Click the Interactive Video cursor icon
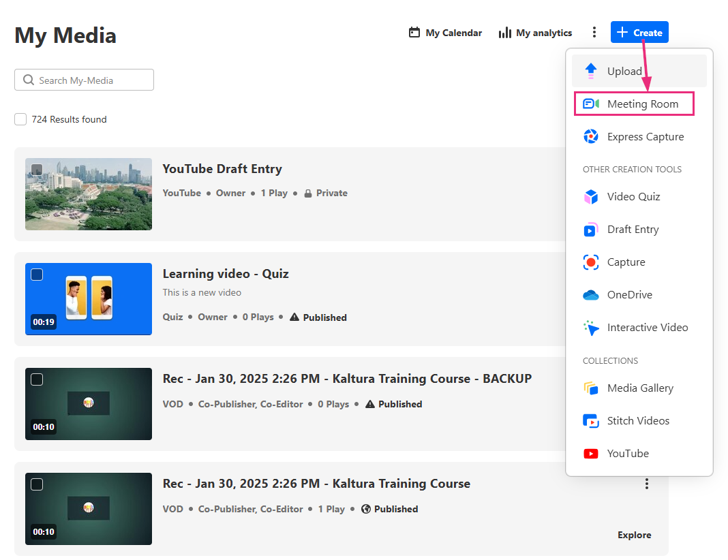This screenshot has width=728, height=560. [590, 328]
